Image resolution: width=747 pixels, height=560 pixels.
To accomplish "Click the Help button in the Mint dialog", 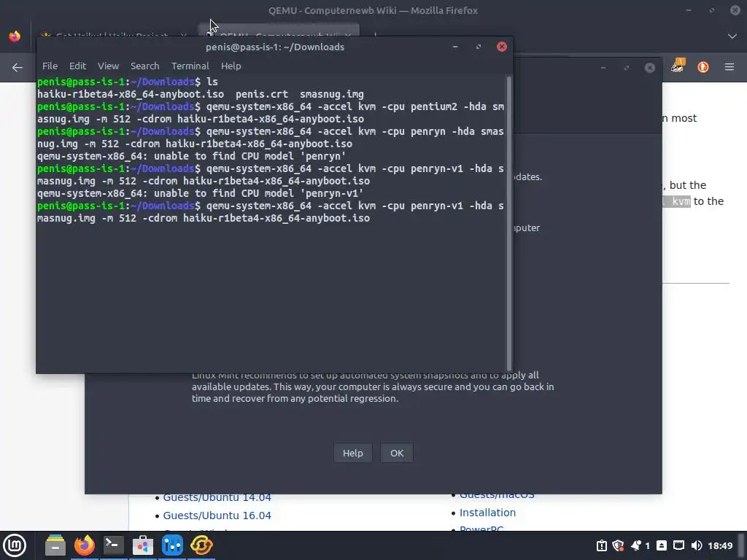I will 352,453.
